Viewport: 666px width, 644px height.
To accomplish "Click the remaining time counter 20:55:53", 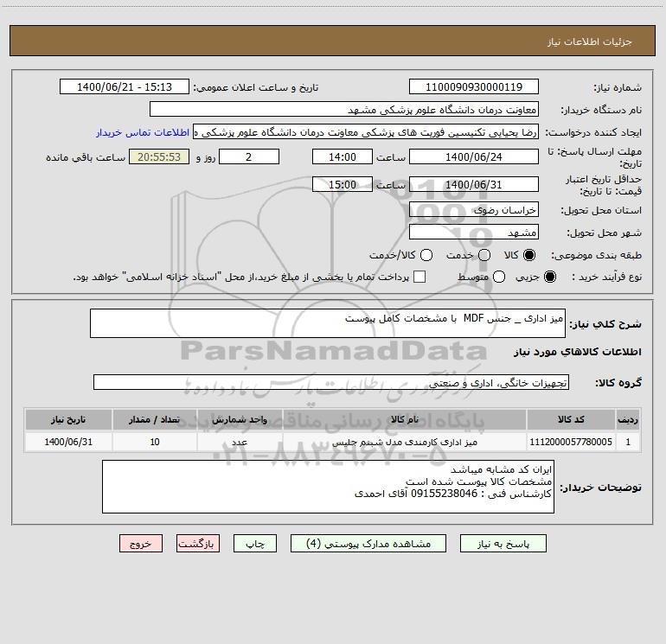I will [x=159, y=156].
